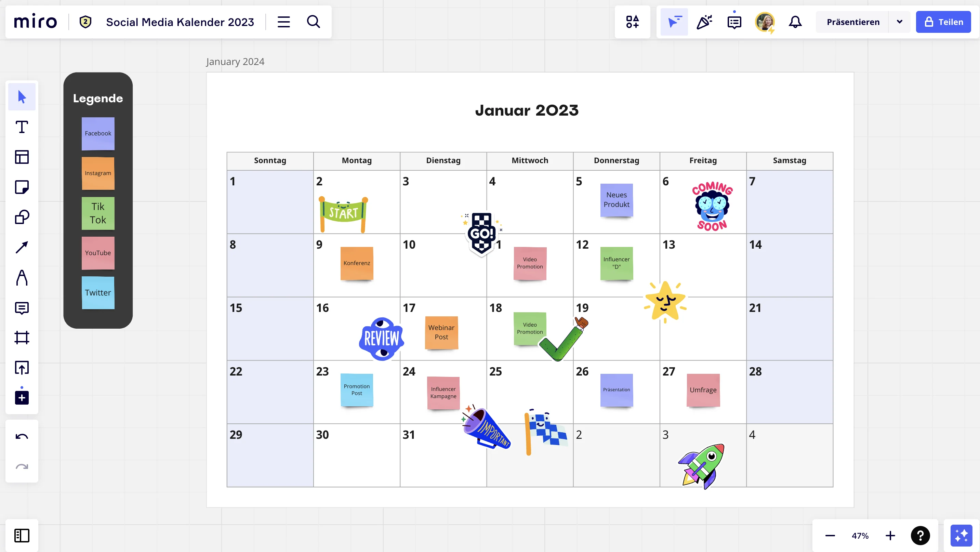Toggle the voting/timer toolbar icon
The image size is (980, 552).
704,22
